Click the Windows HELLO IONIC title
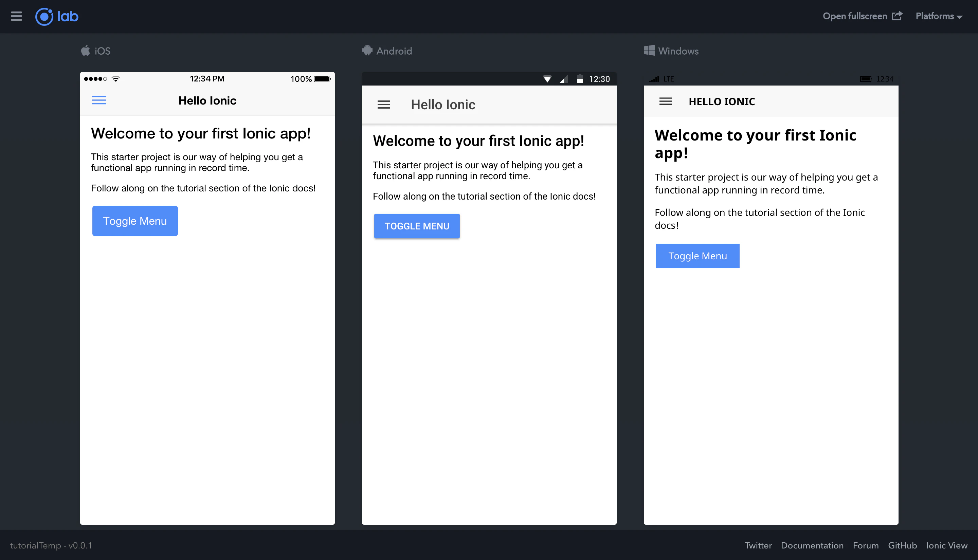Image resolution: width=978 pixels, height=560 pixels. click(722, 101)
